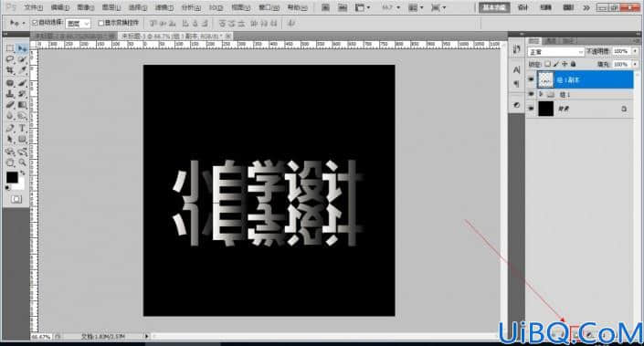Screen dimensions: 644x346
Task: Select the Rectangle shape tool
Action: point(22,140)
